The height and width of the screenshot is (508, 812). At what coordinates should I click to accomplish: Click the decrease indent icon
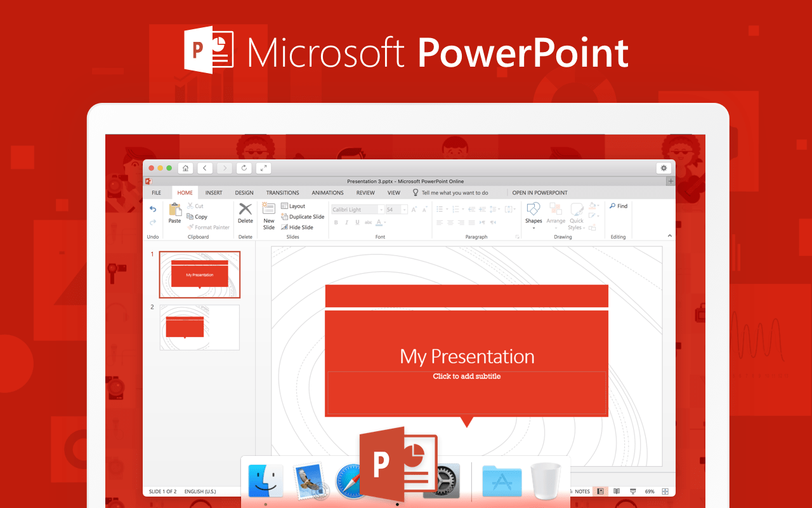[471, 209]
